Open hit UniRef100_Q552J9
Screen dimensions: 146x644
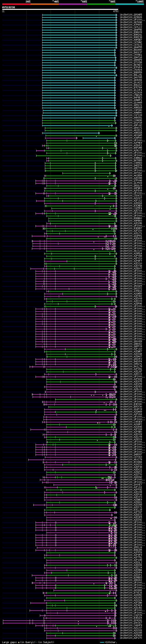[131, 548]
